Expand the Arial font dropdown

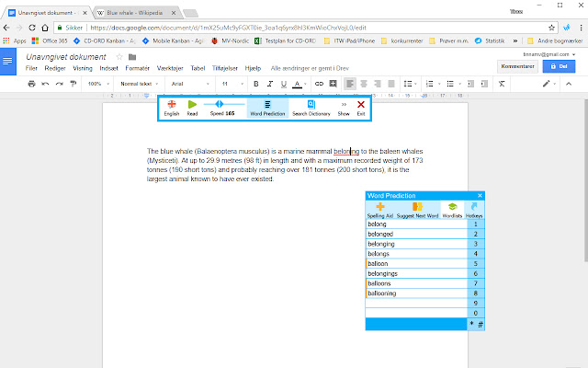click(187, 84)
